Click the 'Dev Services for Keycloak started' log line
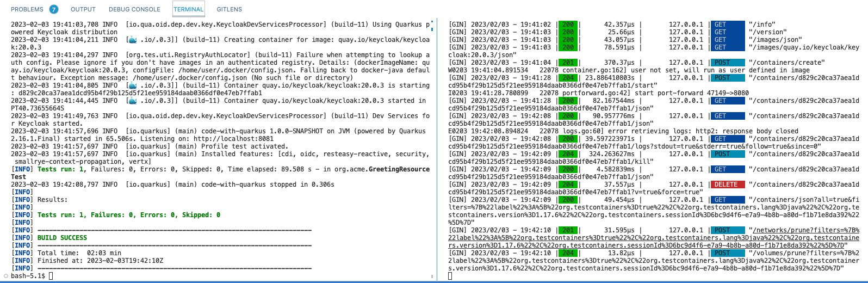 tap(220, 120)
